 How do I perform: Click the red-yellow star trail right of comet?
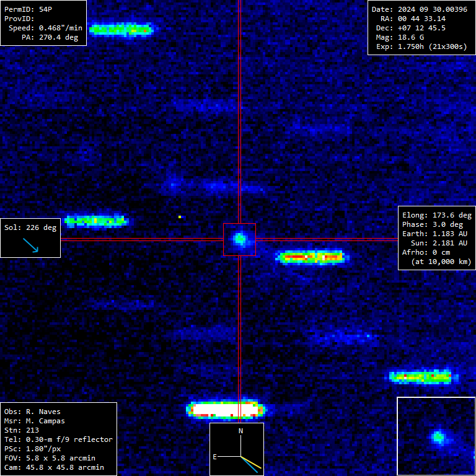tap(312, 257)
